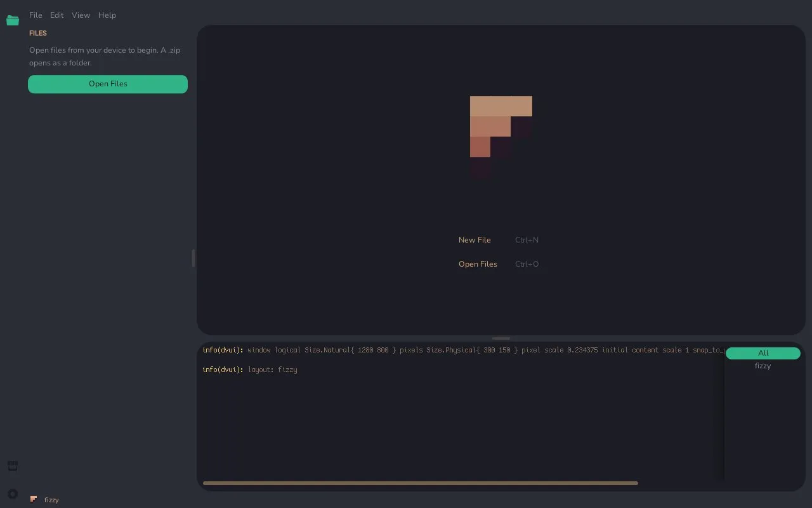The width and height of the screenshot is (812, 508).
Task: Click the fizzy logo icon in status bar
Action: click(x=34, y=500)
